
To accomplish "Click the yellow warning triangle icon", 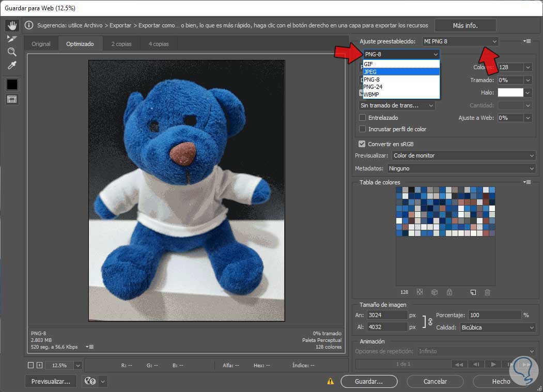I will click(x=331, y=381).
